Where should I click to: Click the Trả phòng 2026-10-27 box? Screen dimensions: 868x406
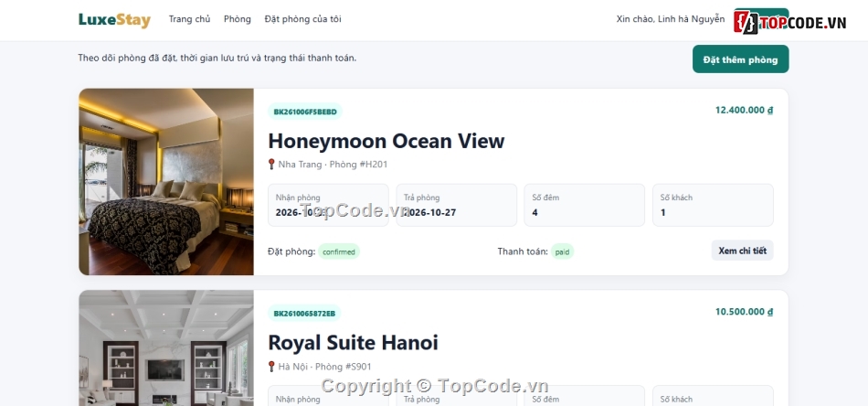click(456, 205)
